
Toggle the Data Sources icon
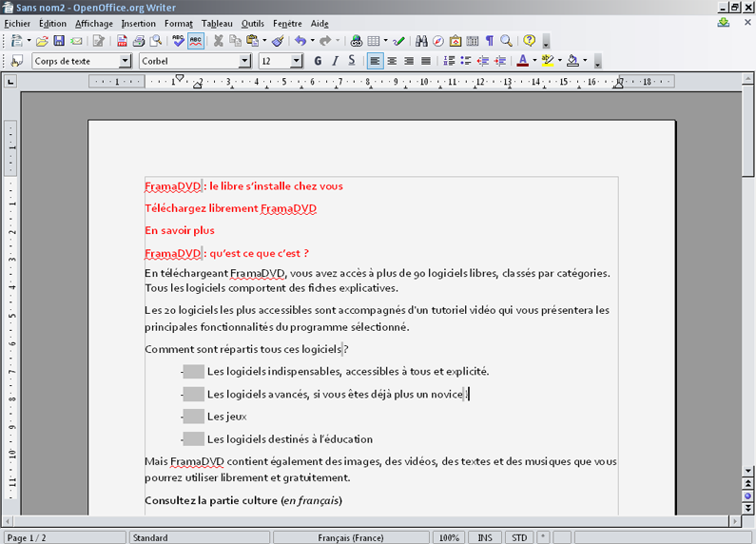[x=473, y=41]
